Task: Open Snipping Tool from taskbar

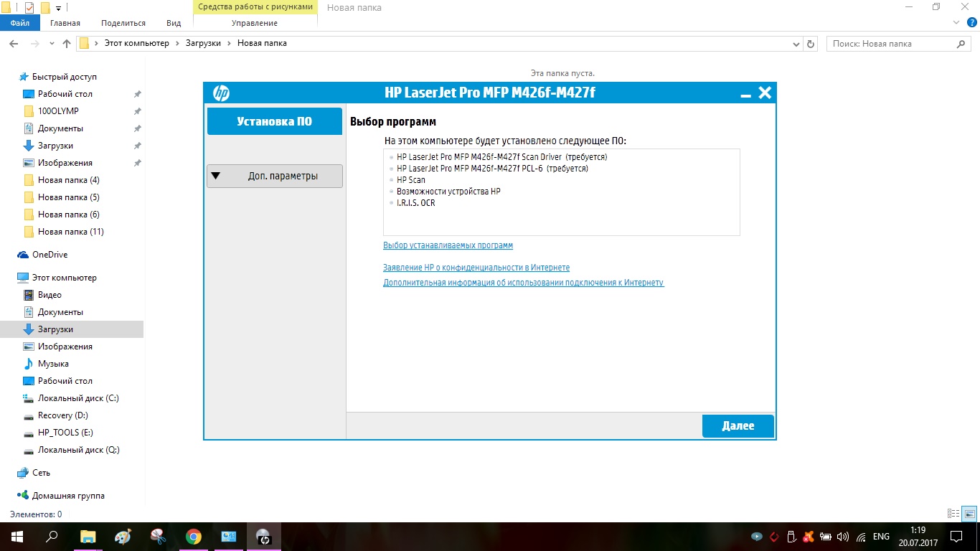Action: point(158,537)
